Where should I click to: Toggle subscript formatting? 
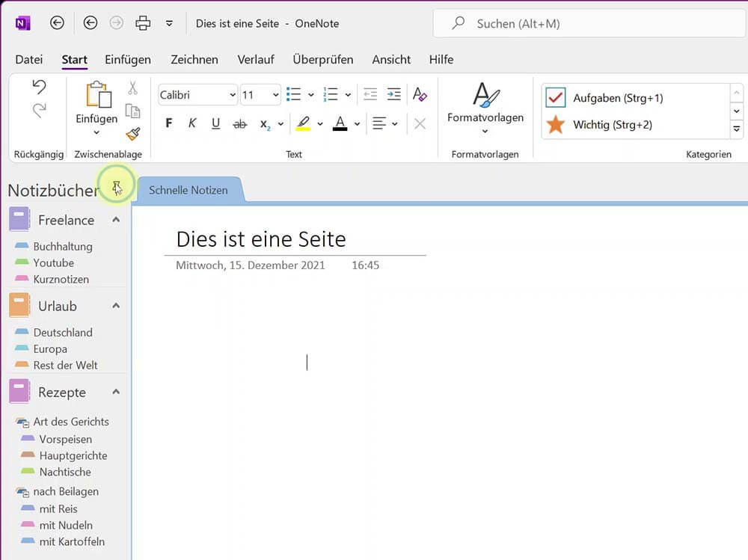pos(266,124)
